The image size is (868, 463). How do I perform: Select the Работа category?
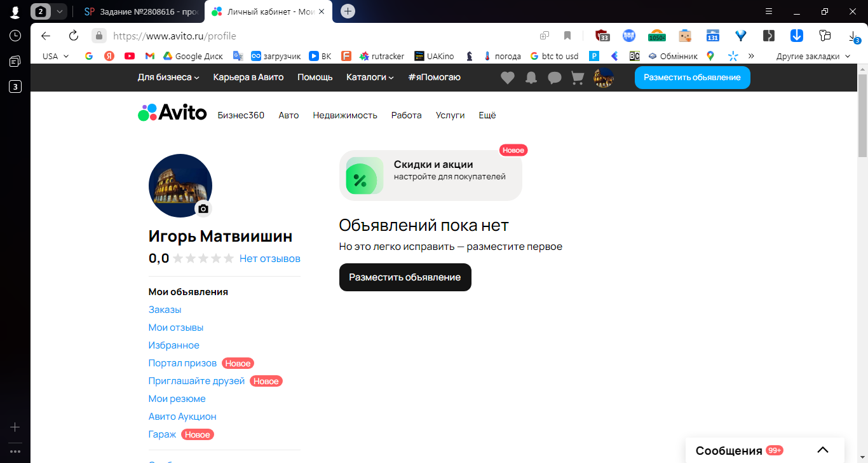pyautogui.click(x=407, y=115)
